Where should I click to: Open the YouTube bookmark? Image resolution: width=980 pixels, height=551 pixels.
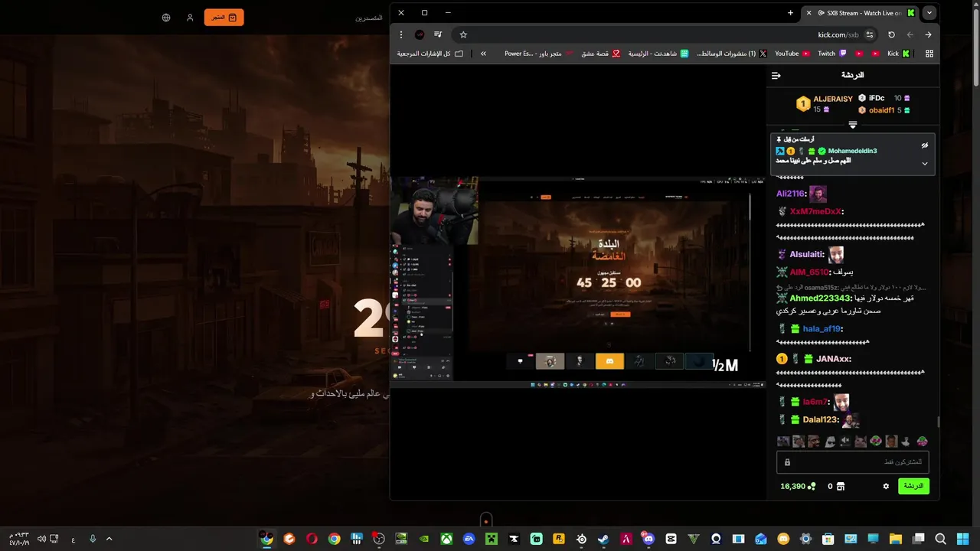click(792, 54)
